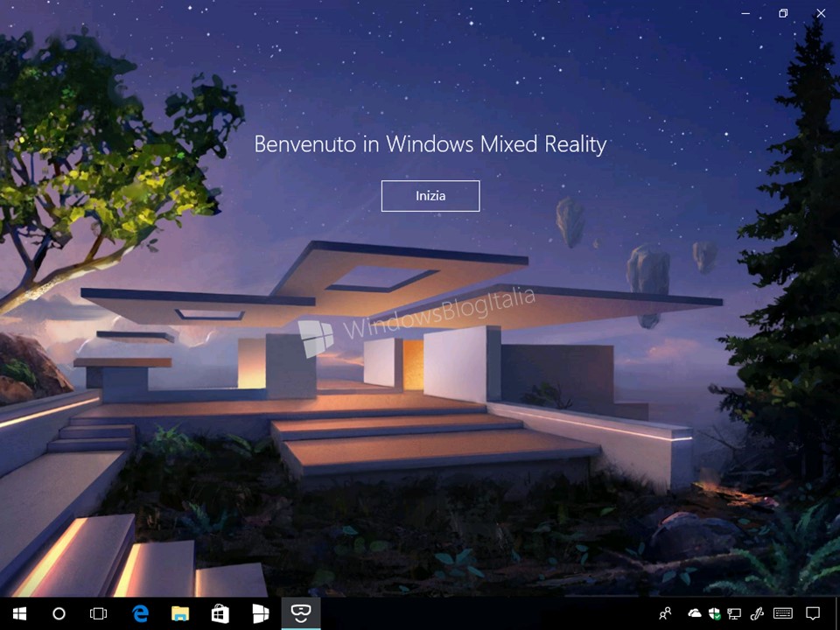The width and height of the screenshot is (840, 630).
Task: Open Task View from taskbar
Action: coord(98,613)
